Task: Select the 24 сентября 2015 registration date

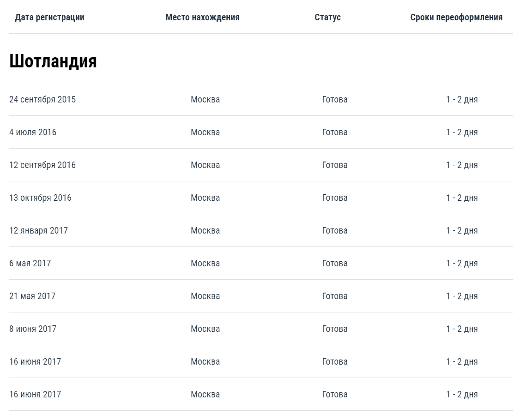Action: (x=42, y=100)
